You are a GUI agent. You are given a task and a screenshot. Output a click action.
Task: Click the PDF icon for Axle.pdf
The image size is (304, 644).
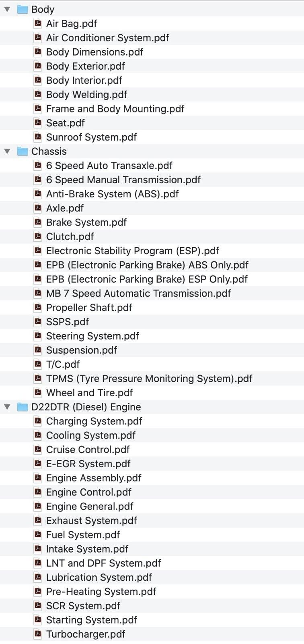[x=38, y=208]
